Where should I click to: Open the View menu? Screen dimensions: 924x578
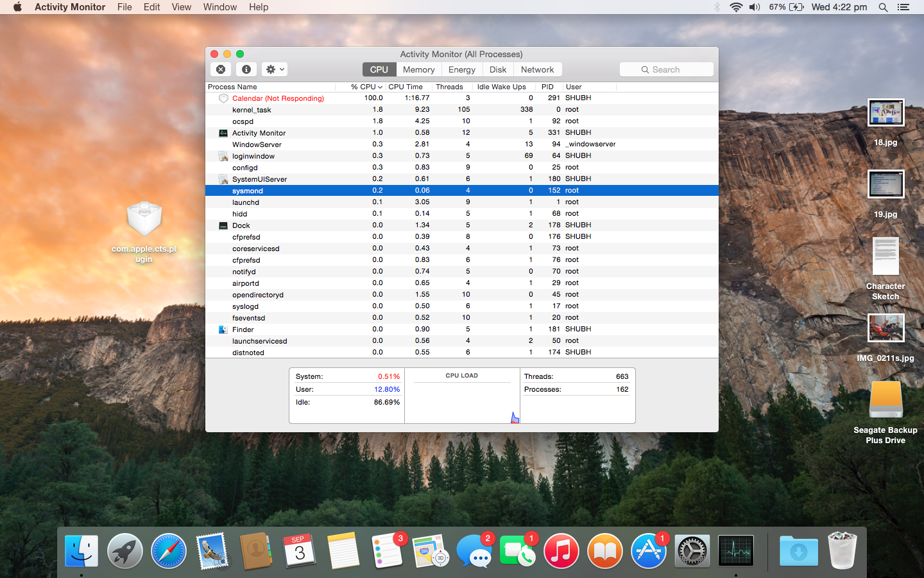point(182,7)
